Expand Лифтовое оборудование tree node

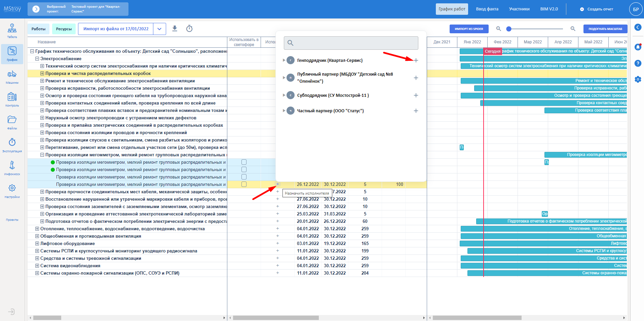tap(37, 244)
